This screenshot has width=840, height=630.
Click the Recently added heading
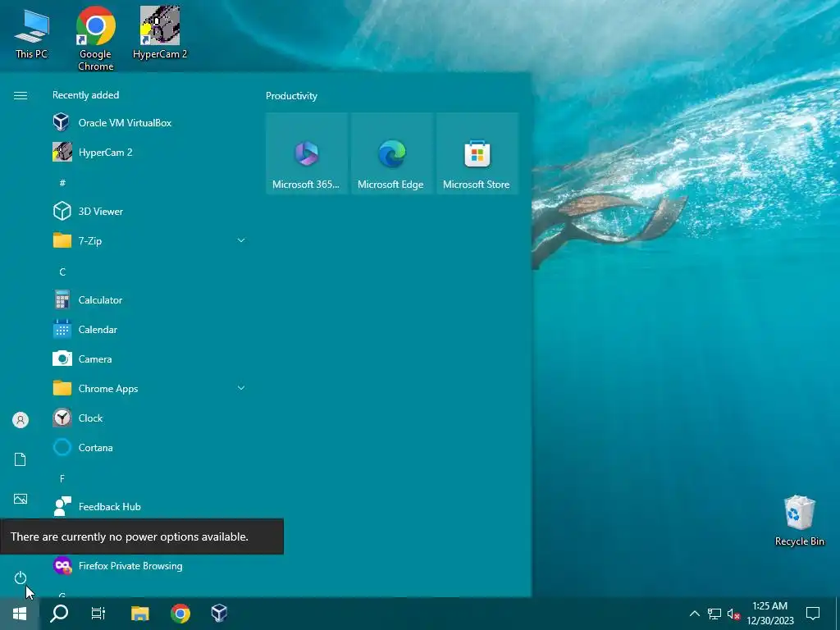coord(85,95)
